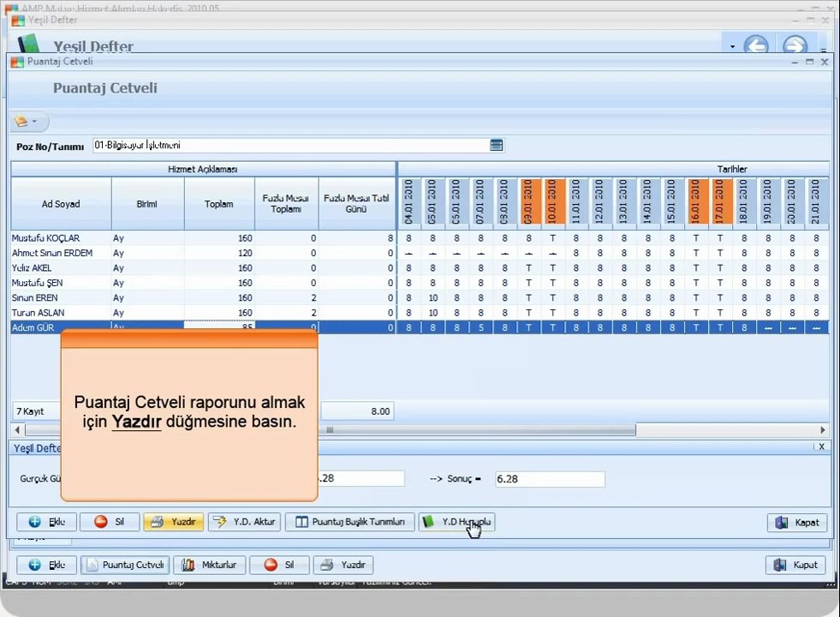Go back with the Yeşil Defter left arrow
This screenshot has width=840, height=617.
[x=756, y=45]
